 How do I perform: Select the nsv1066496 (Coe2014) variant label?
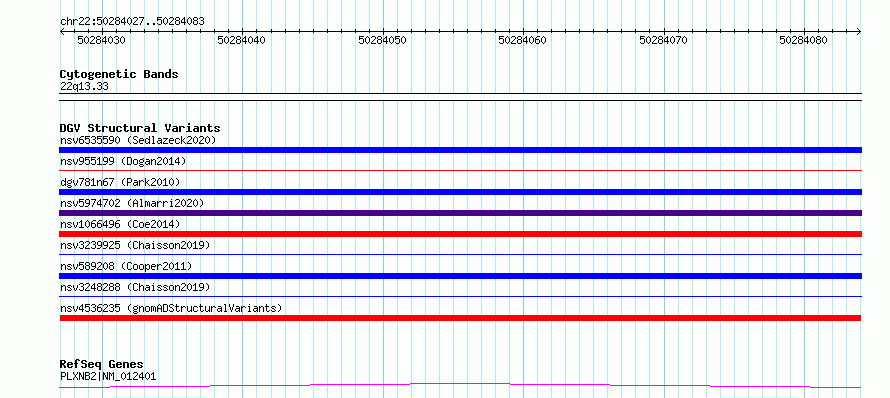[x=120, y=224]
